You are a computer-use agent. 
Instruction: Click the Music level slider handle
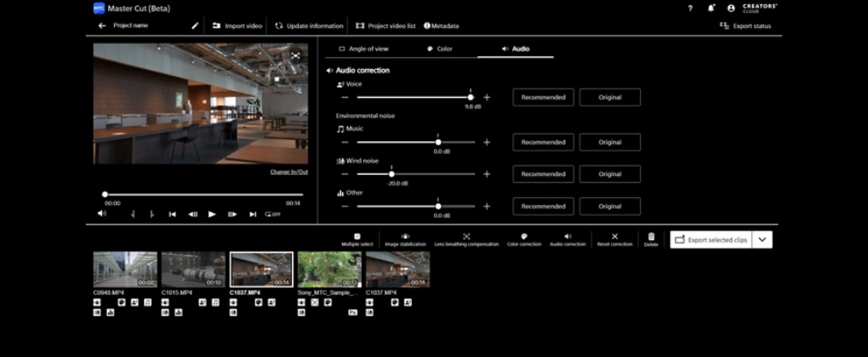click(x=438, y=142)
